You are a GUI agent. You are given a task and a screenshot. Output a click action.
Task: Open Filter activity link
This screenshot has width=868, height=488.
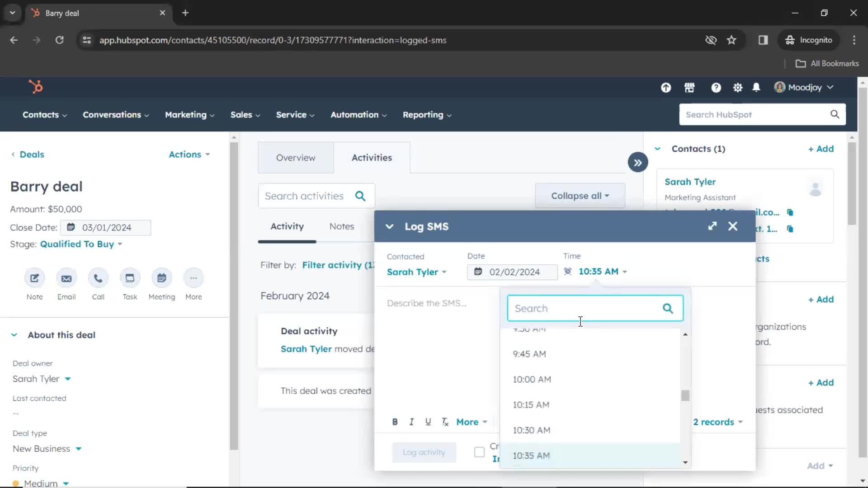tap(338, 265)
